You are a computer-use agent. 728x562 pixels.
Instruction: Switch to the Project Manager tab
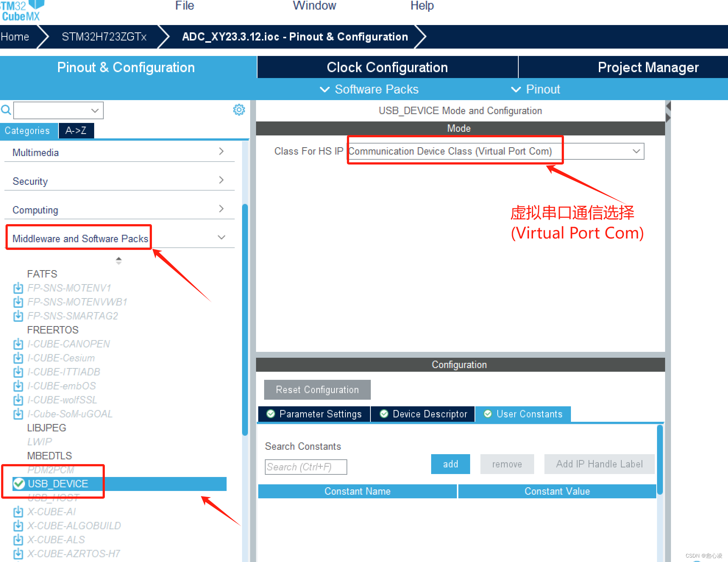point(648,67)
